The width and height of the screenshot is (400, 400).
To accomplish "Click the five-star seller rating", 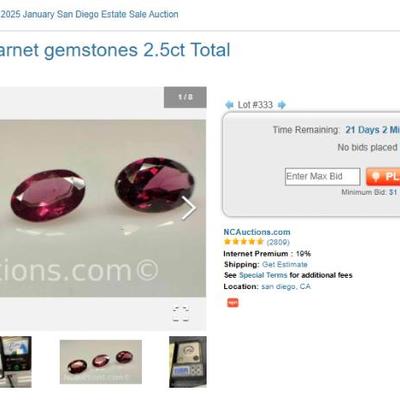I will (x=244, y=242).
